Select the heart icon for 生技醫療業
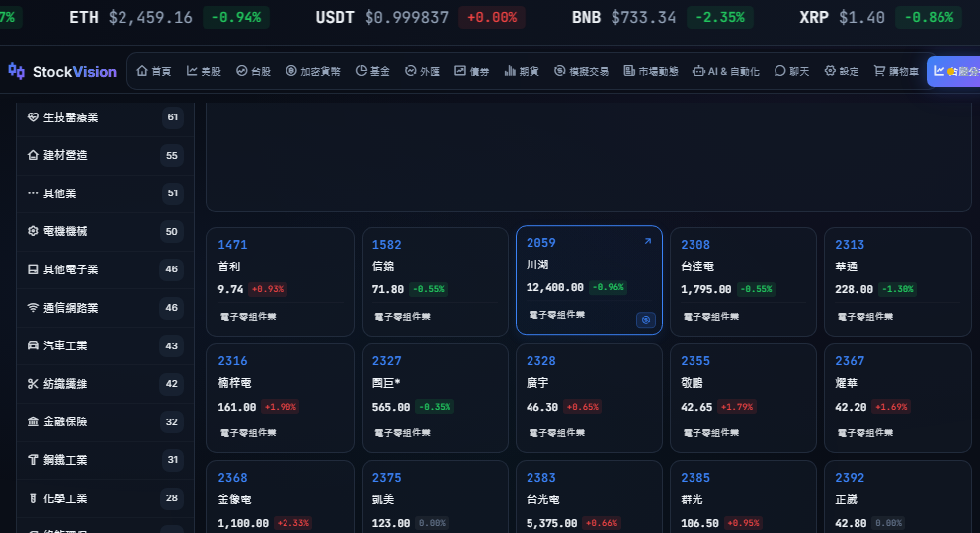Image resolution: width=980 pixels, height=533 pixels. coord(34,117)
